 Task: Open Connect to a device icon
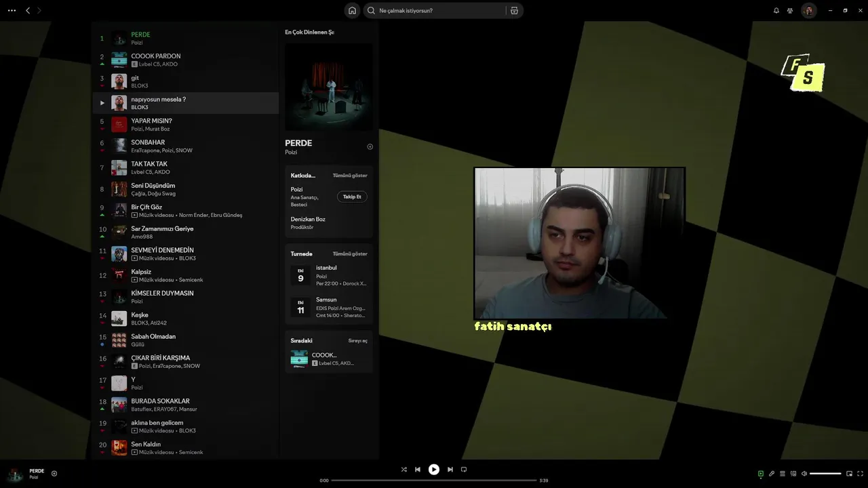point(793,474)
